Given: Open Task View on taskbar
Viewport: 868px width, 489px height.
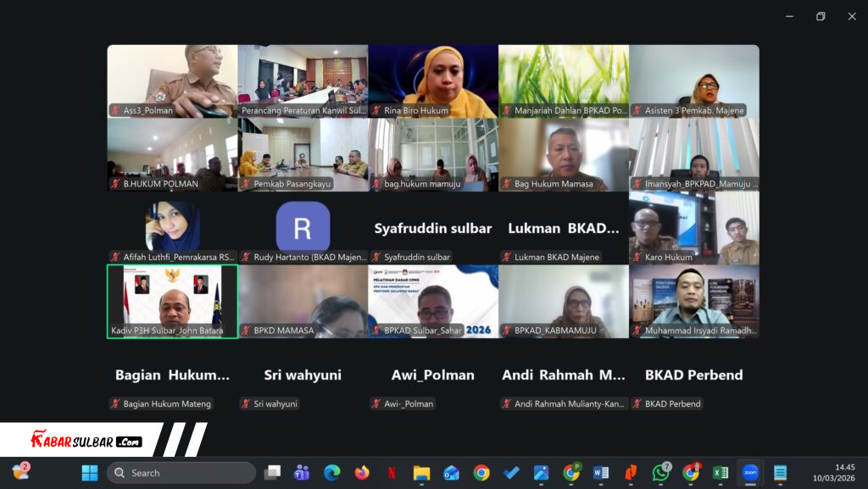Looking at the screenshot, I should [x=272, y=473].
